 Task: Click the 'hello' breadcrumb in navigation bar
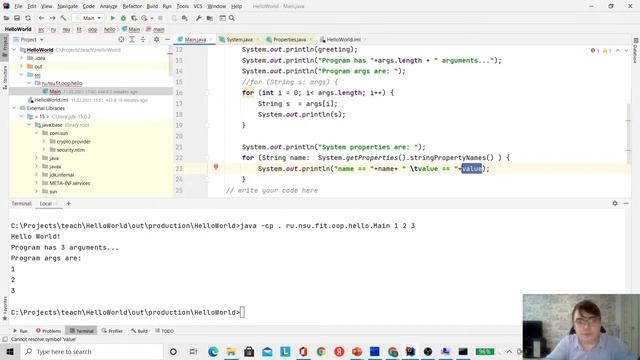coord(109,29)
